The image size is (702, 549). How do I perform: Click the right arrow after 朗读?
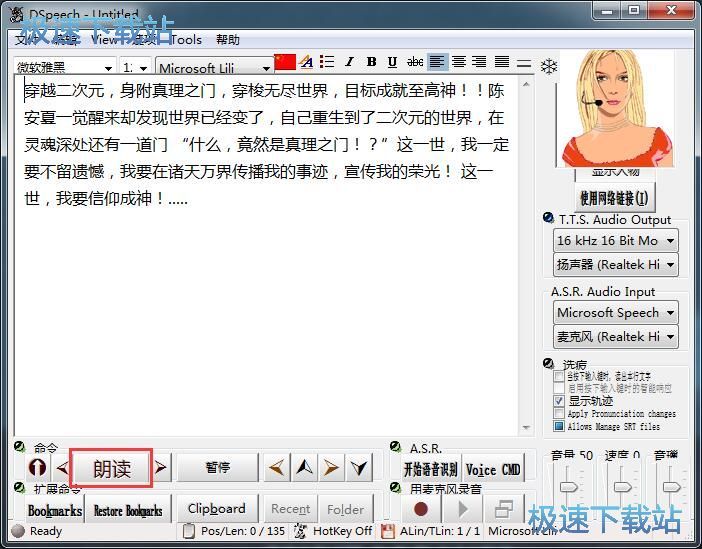(160, 468)
